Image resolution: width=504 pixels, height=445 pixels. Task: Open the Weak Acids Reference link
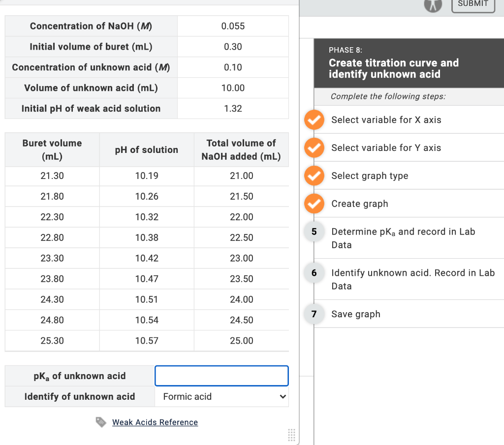[155, 422]
